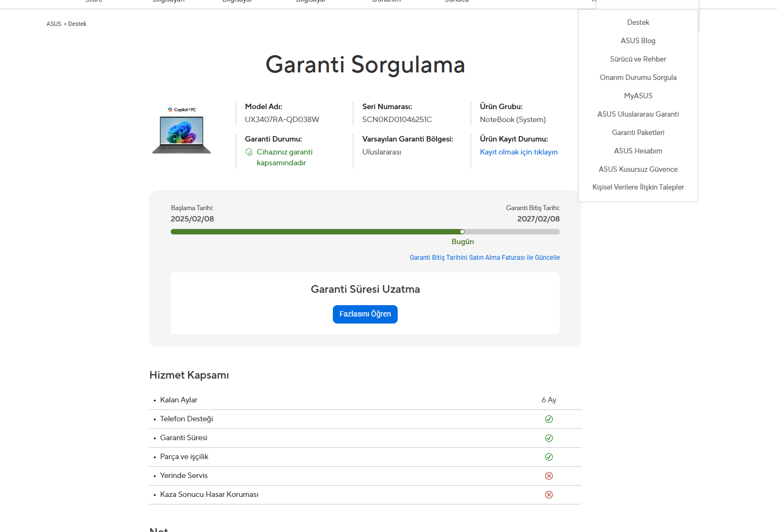Click the Kaza Sonucu Hasar Koruması row label
This screenshot has width=777, height=532.
tap(209, 495)
